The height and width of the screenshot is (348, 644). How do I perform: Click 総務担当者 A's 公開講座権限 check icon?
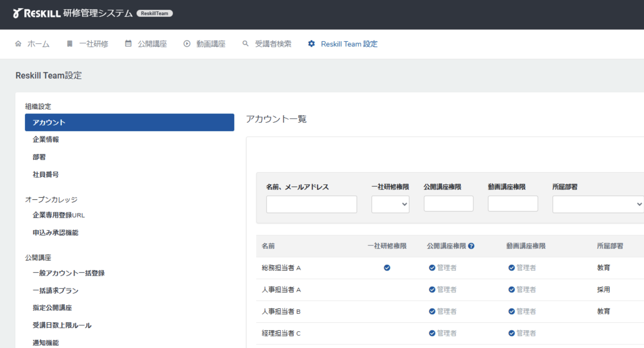tap(432, 268)
